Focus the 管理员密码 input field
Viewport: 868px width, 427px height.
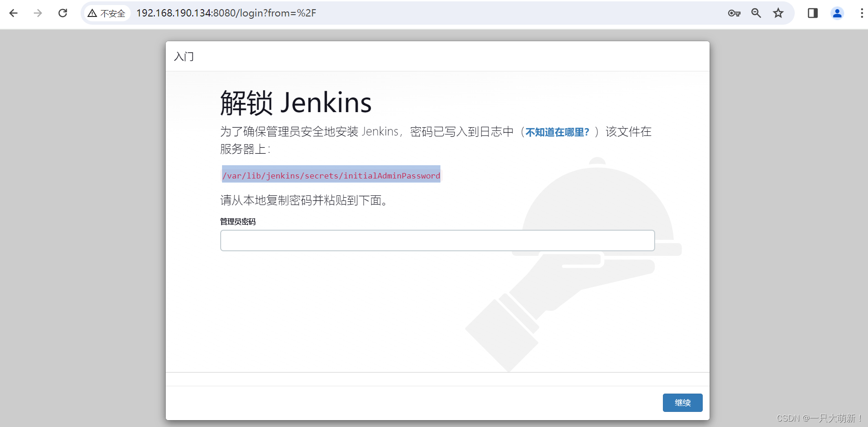[x=437, y=240]
